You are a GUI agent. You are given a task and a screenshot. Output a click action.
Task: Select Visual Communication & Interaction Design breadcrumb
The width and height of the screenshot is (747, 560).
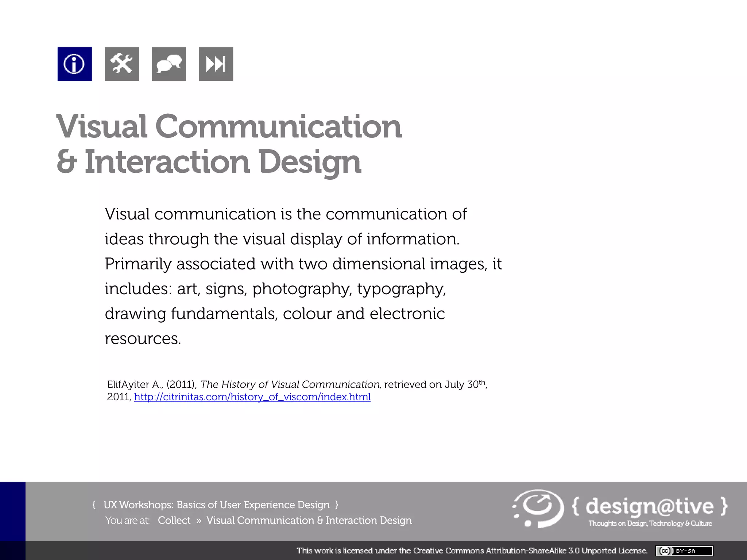(x=309, y=520)
